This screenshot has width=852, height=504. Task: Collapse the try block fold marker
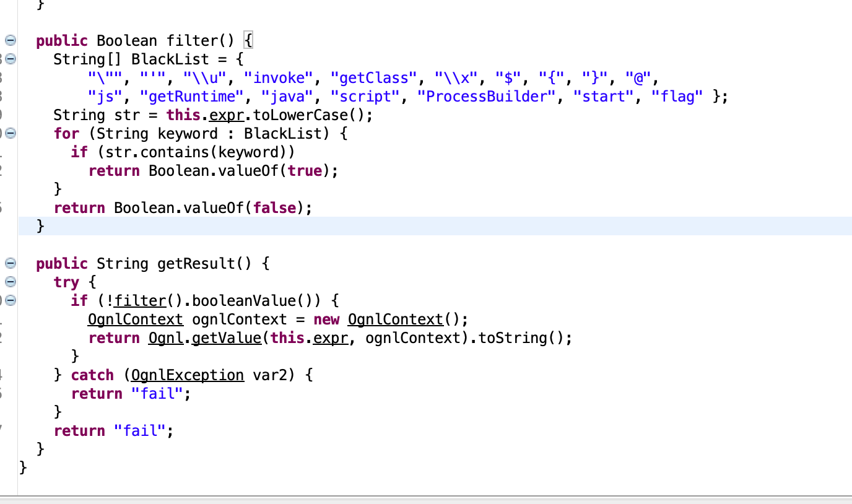10,282
